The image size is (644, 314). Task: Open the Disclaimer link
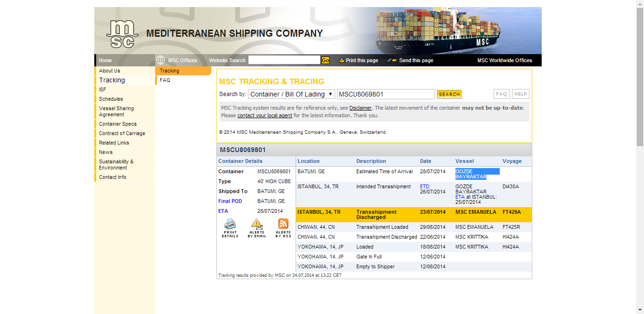pyautogui.click(x=360, y=108)
